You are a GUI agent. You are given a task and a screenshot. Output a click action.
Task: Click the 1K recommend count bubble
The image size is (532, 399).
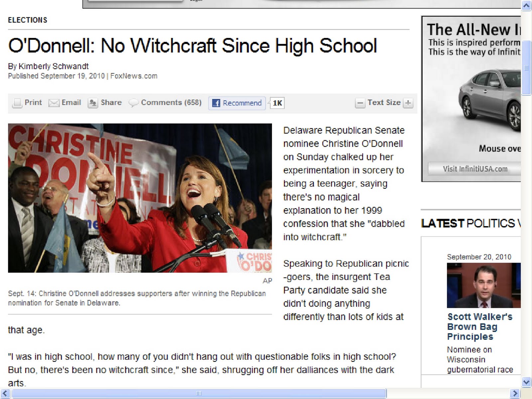point(277,103)
